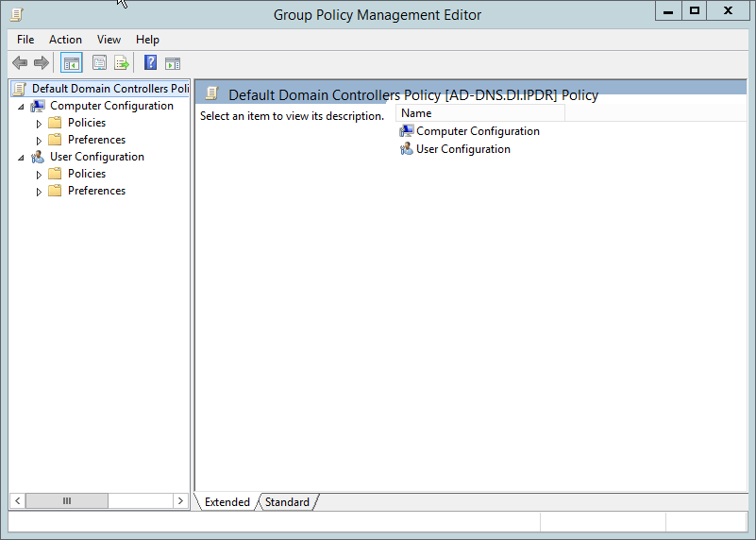Click the Back arrow toolbar icon
This screenshot has width=756, height=540.
tap(19, 63)
